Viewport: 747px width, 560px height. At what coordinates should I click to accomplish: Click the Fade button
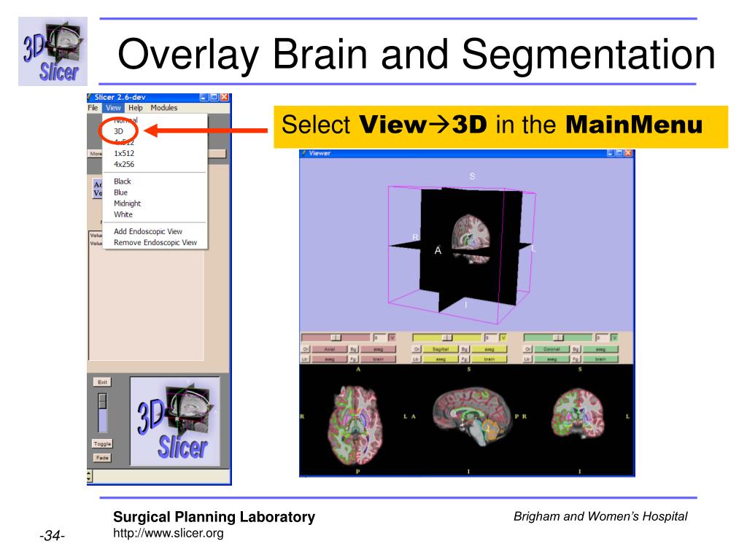(x=102, y=458)
